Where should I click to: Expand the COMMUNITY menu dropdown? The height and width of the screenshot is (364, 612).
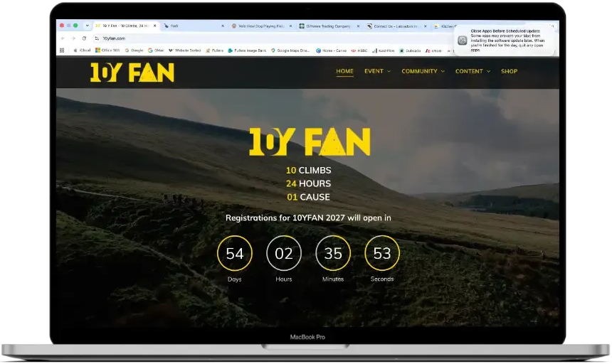443,71
